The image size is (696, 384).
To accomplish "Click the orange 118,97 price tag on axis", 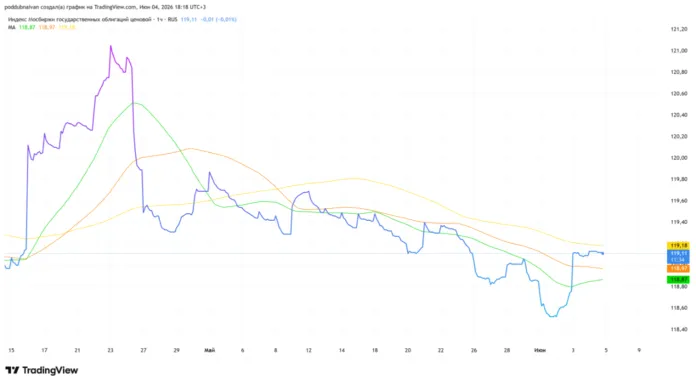I will click(x=678, y=269).
